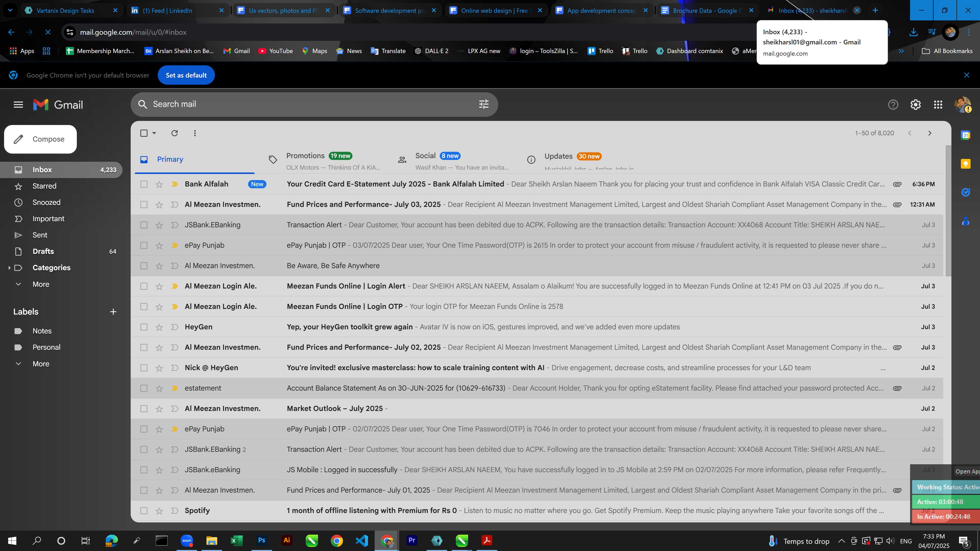Click the Chrome address bar URL

133,32
